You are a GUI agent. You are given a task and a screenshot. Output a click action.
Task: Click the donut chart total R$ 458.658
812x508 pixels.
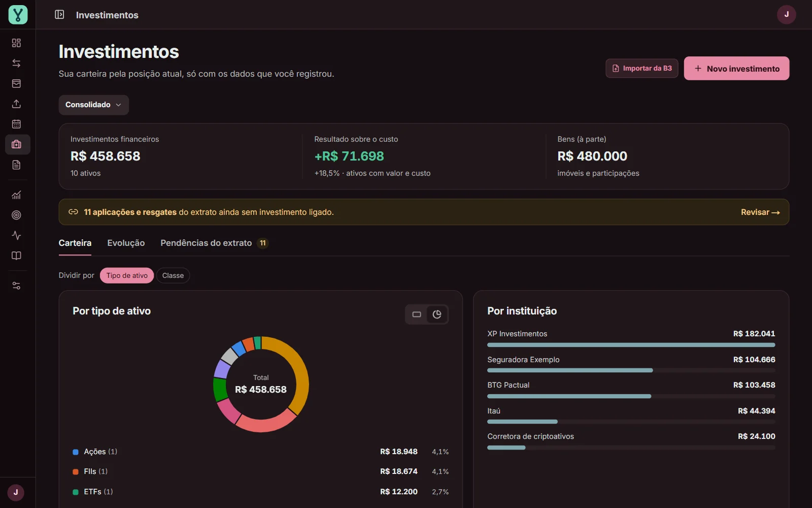coord(261,390)
